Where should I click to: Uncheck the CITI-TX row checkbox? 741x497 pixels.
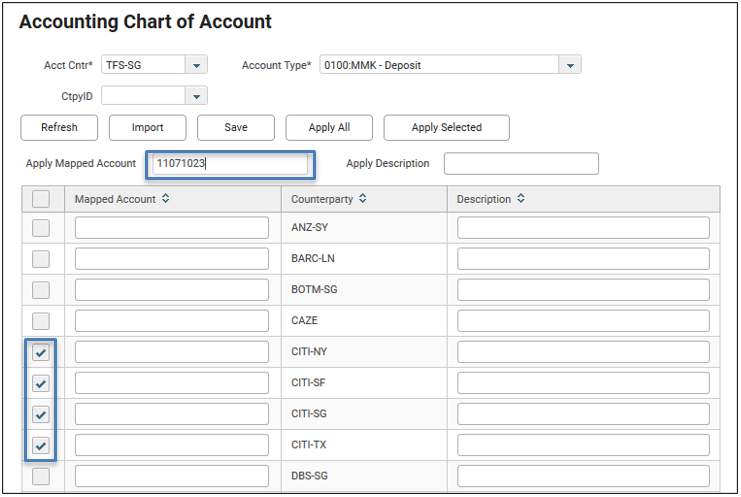click(x=41, y=445)
